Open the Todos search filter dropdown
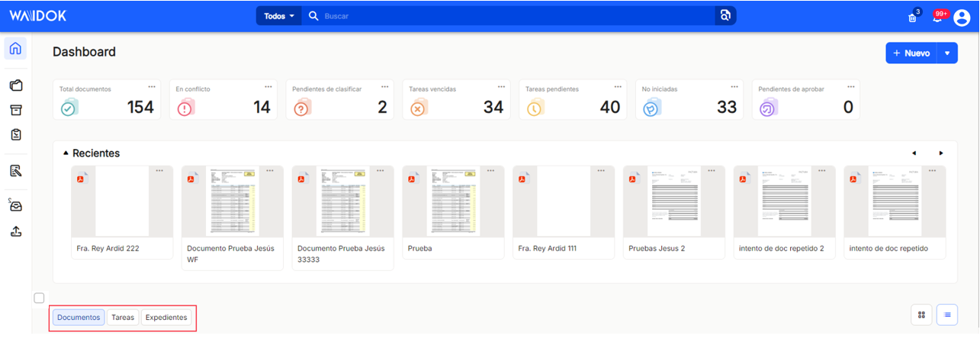980x339 pixels. (279, 16)
